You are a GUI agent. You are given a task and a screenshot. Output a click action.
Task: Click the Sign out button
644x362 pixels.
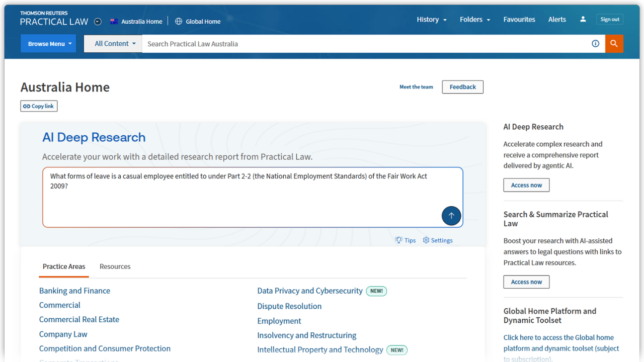pyautogui.click(x=610, y=19)
